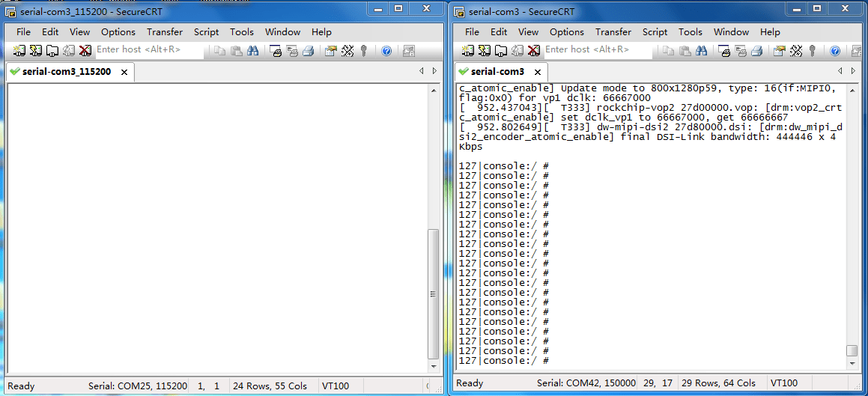Click "29 Rows, 64 Cols" status bar text

click(718, 383)
